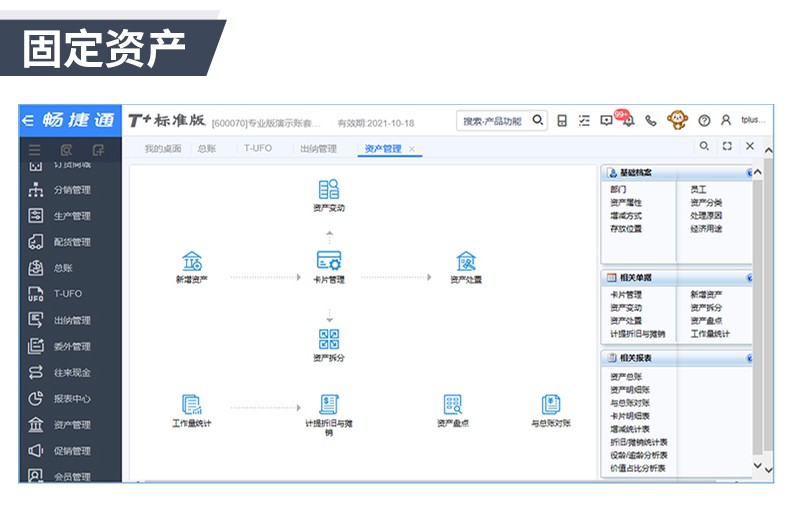Image resolution: width=790 pixels, height=531 pixels.
Task: Open the 资产拆分 workflow icon
Action: pos(328,340)
